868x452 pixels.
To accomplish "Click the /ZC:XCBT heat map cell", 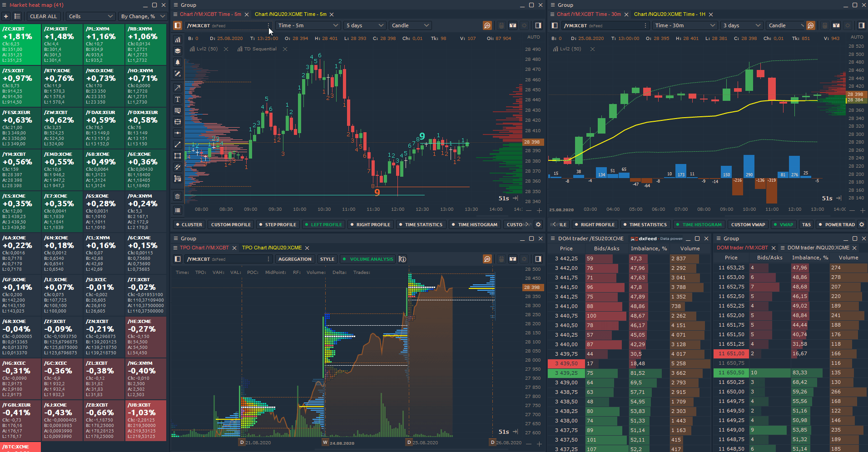I will point(21,45).
